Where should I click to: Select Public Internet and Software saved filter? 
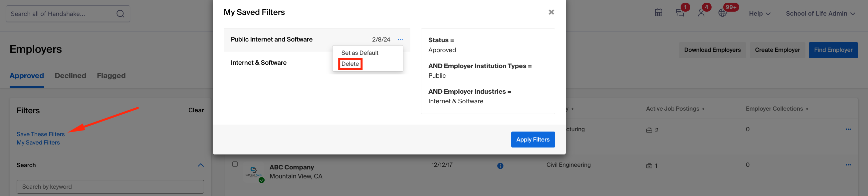[x=271, y=40]
